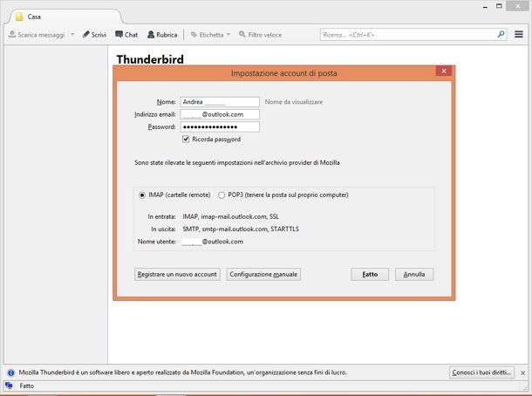The height and width of the screenshot is (396, 532).
Task: Click Configurazione manuale button
Action: [263, 274]
